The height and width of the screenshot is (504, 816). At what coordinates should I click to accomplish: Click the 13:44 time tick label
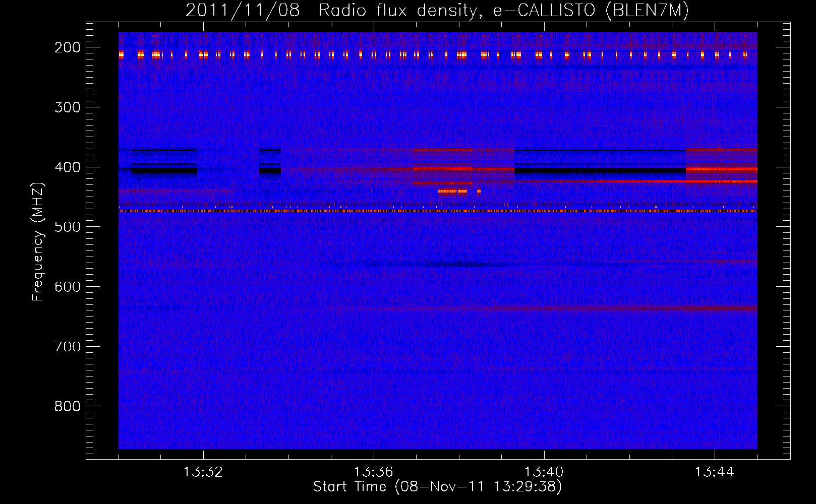714,472
